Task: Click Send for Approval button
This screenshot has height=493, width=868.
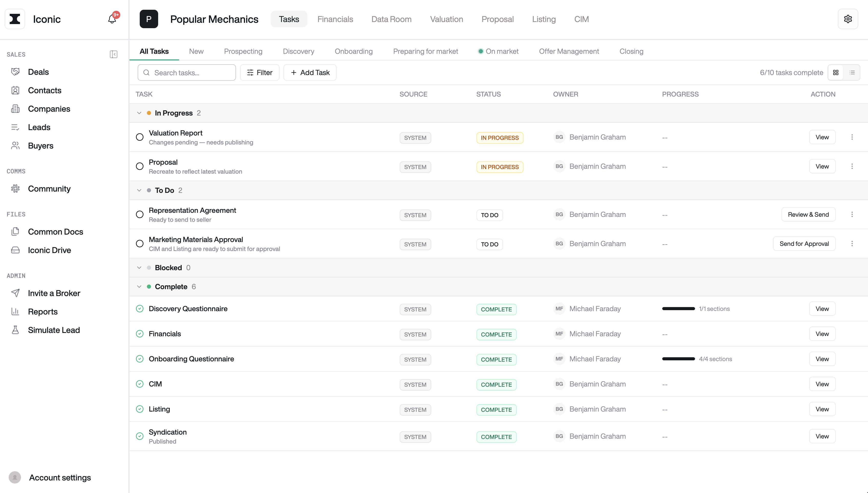Action: click(x=804, y=244)
